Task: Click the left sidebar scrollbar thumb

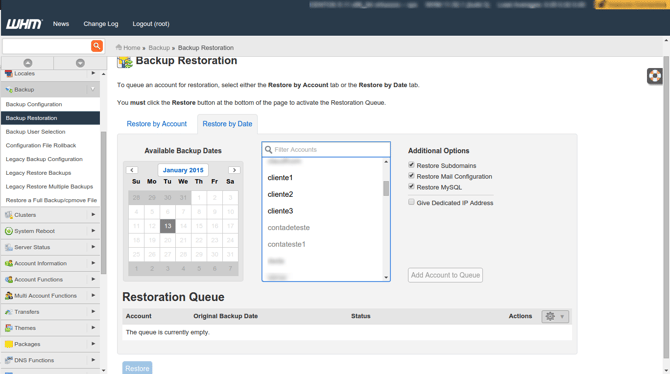Action: coord(103,203)
